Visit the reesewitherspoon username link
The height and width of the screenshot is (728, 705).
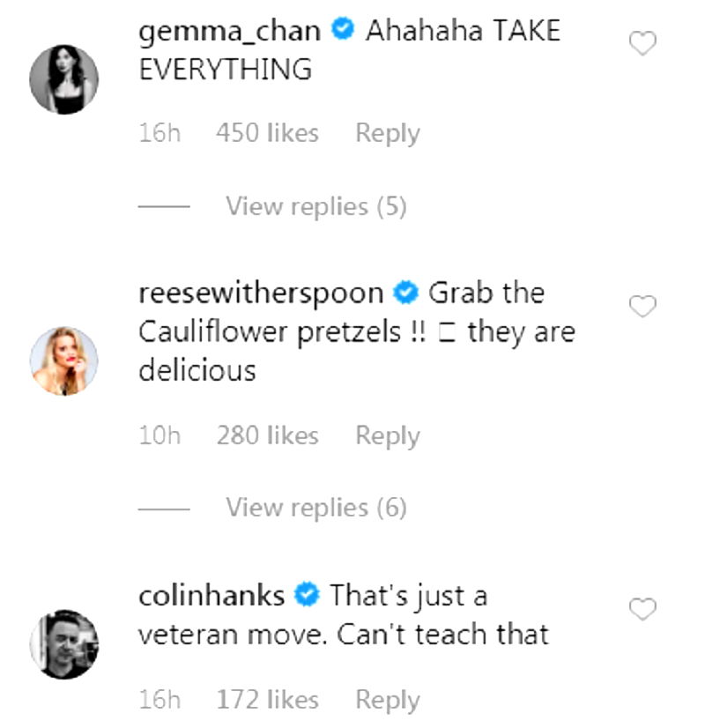[261, 293]
